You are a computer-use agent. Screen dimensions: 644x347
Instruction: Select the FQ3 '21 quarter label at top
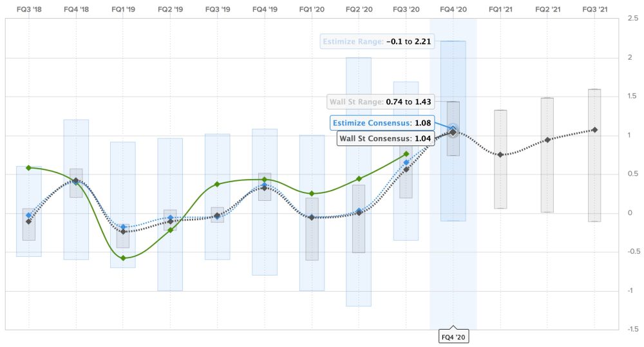click(594, 10)
